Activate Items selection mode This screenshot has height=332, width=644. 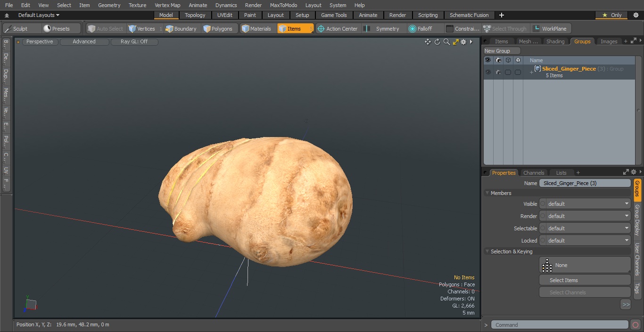[295, 29]
